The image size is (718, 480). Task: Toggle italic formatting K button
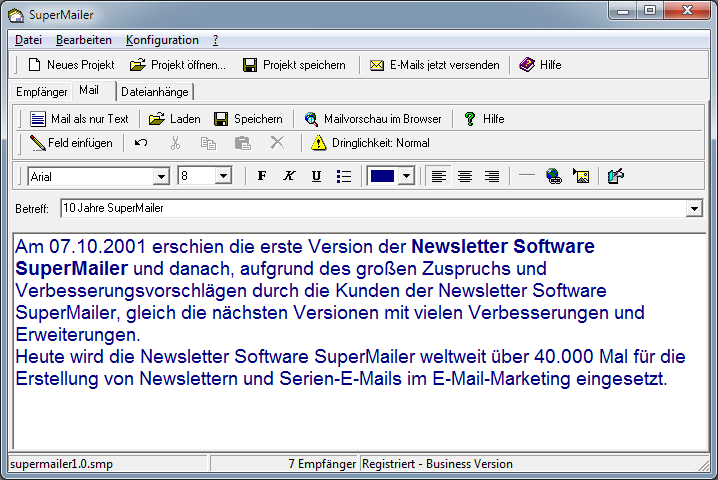[289, 176]
